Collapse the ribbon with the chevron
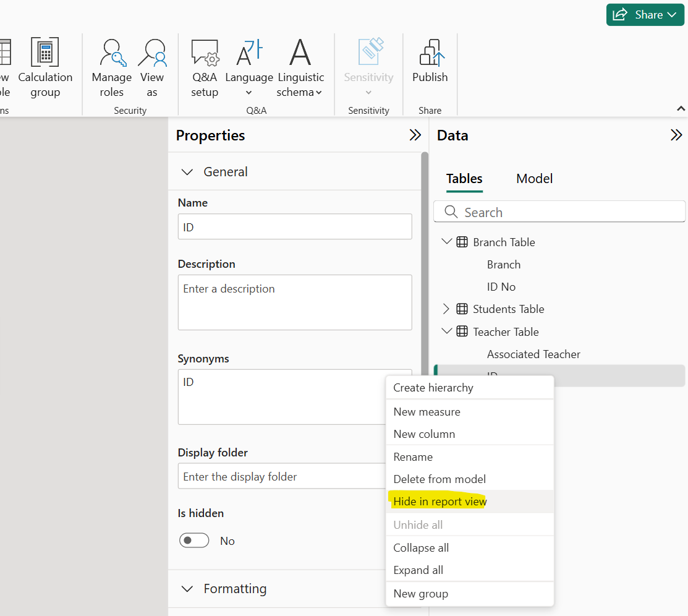 [681, 108]
